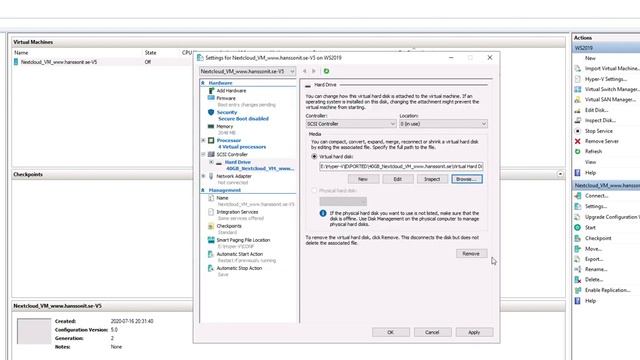Click the Remove button
640x360 pixels.
[x=471, y=253]
